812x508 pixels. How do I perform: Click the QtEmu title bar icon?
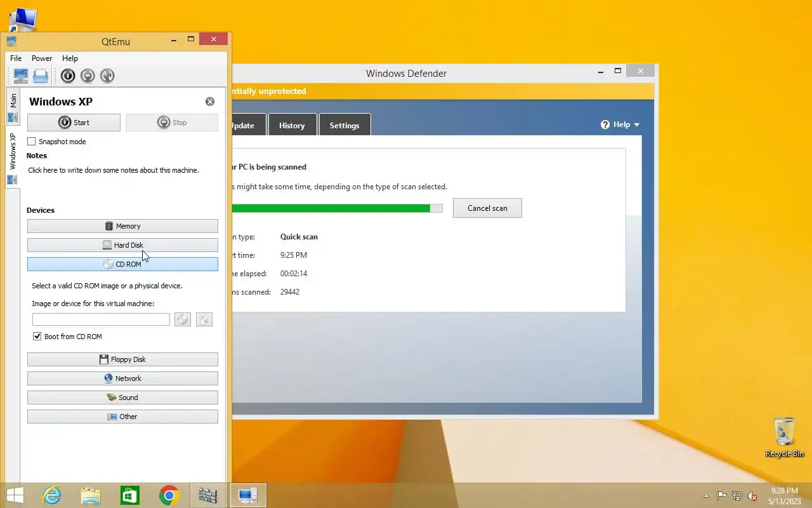pos(11,41)
